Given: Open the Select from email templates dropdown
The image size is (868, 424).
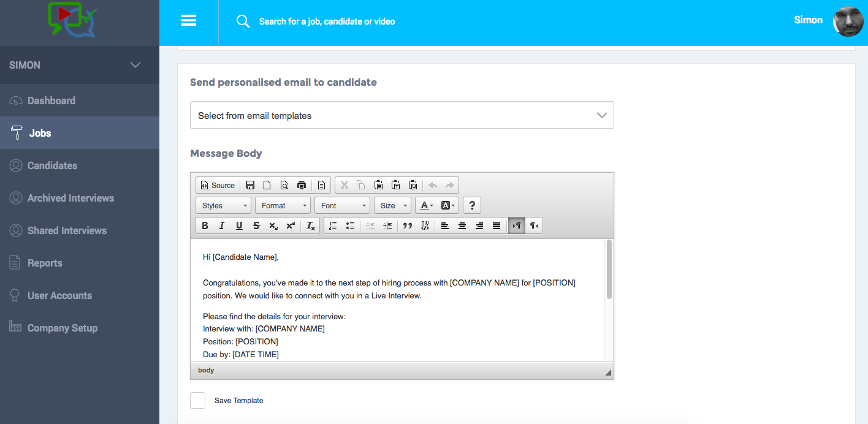Looking at the screenshot, I should pyautogui.click(x=402, y=115).
